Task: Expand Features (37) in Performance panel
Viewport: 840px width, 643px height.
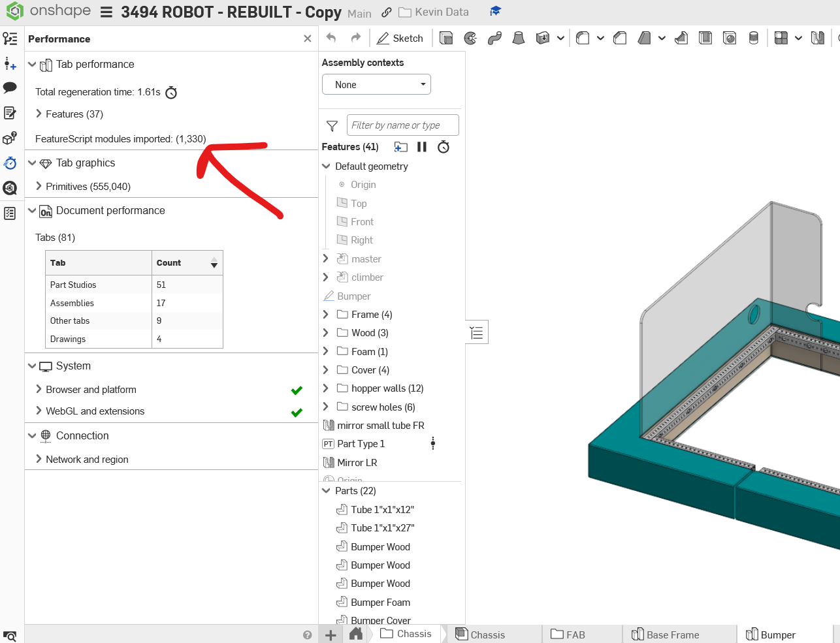Action: [x=39, y=114]
